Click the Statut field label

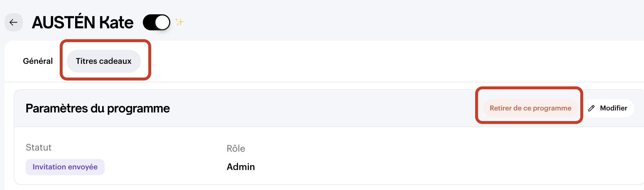[39, 147]
